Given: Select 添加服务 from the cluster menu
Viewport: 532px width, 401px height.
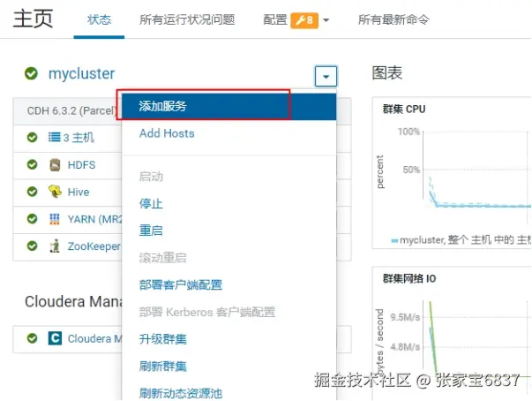Looking at the screenshot, I should [x=229, y=107].
